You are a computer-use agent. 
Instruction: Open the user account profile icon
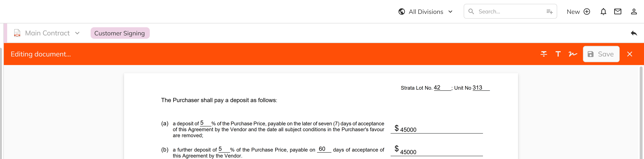click(x=634, y=11)
